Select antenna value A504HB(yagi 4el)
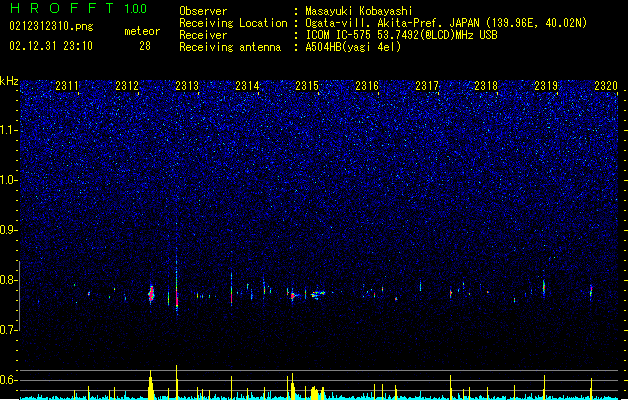 pyautogui.click(x=353, y=47)
